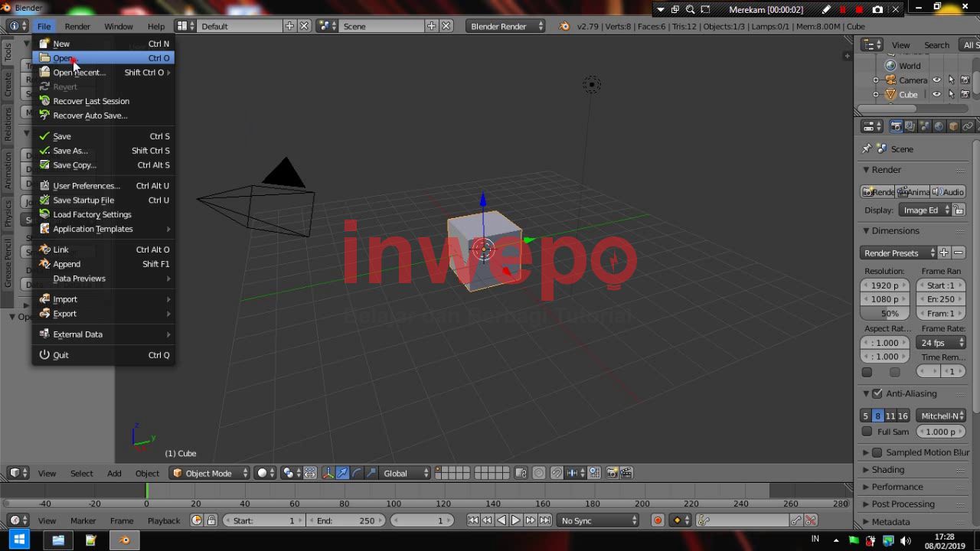The image size is (980, 551).
Task: Expand the Performance panel
Action: [x=897, y=487]
